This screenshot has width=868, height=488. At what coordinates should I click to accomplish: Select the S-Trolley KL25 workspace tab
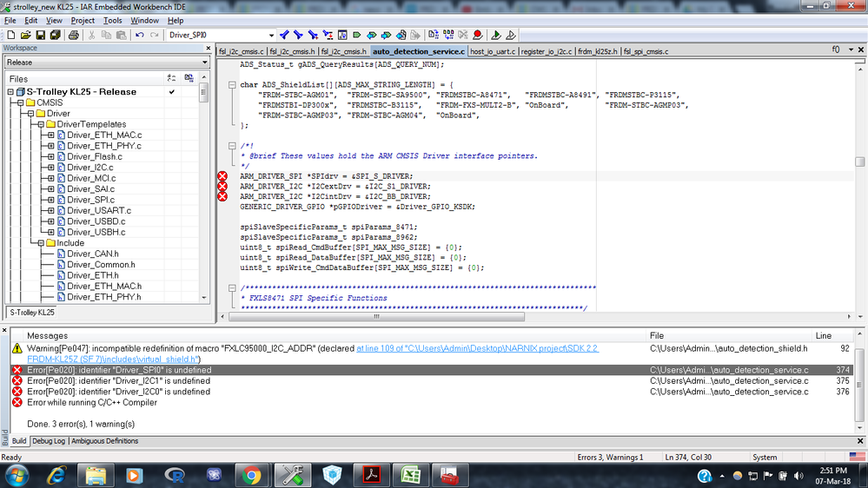coord(32,313)
